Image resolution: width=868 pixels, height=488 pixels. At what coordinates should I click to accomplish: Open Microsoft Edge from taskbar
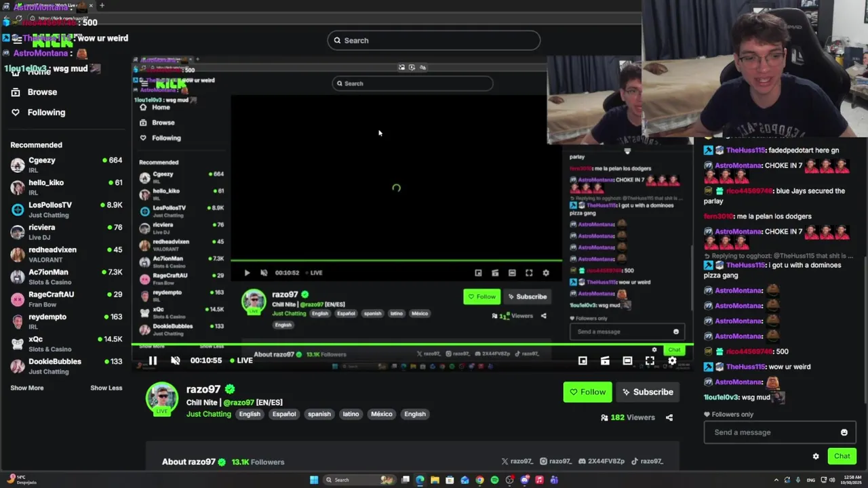pyautogui.click(x=420, y=480)
